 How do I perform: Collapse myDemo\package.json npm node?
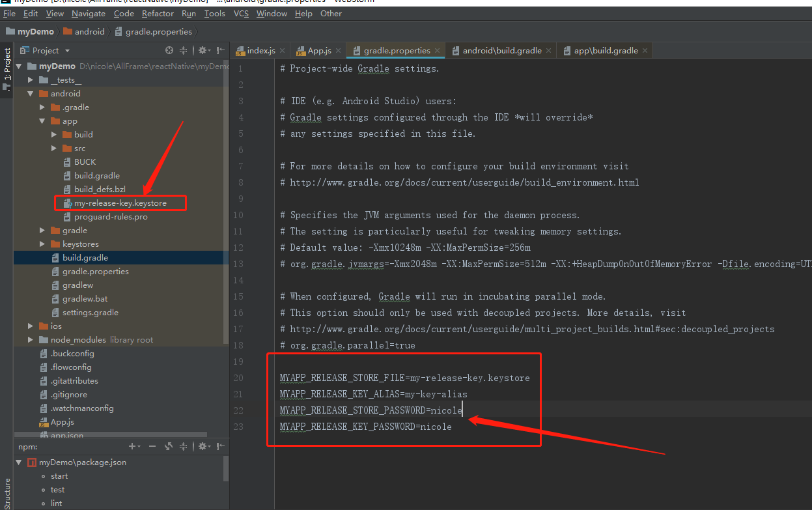pos(19,462)
